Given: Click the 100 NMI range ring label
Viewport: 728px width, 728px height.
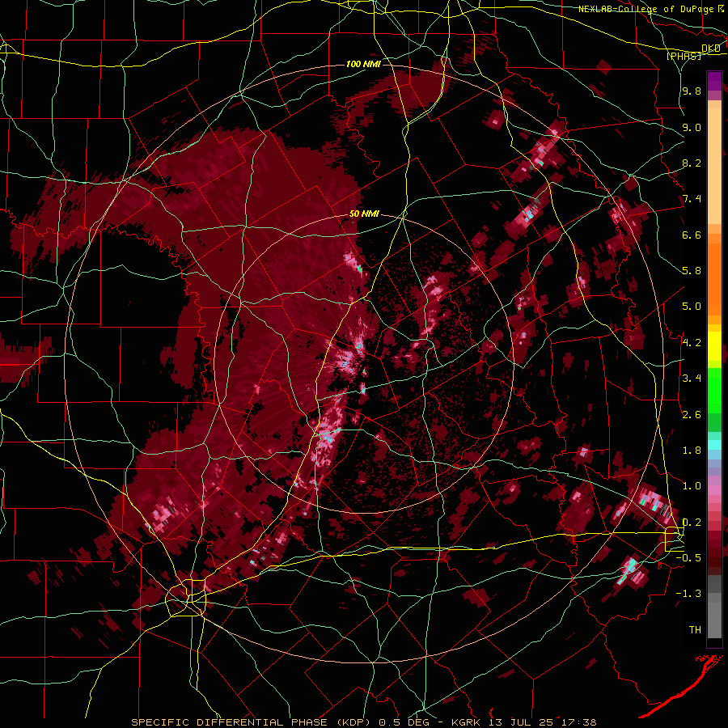Looking at the screenshot, I should coord(363,64).
